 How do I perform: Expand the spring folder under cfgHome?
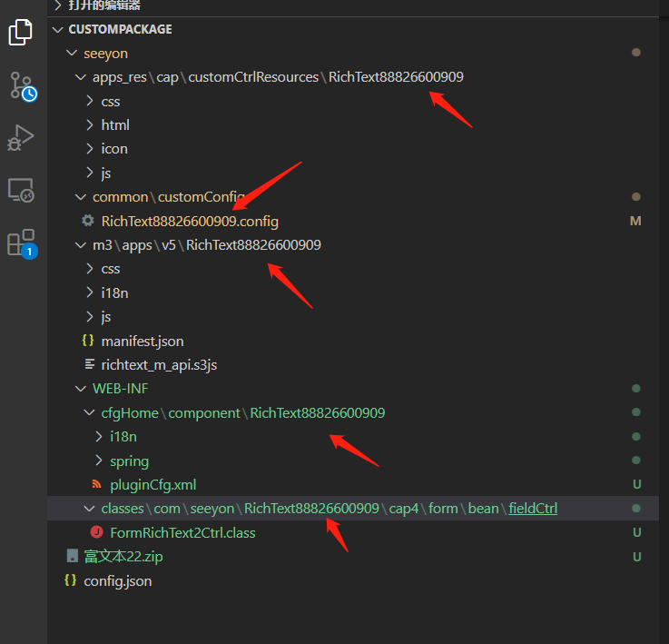pyautogui.click(x=129, y=461)
